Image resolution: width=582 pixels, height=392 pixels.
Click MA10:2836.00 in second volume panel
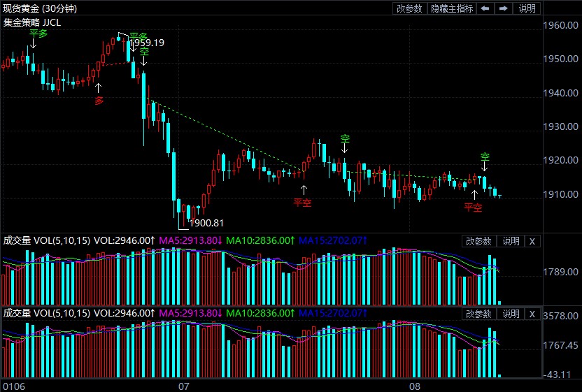(x=260, y=313)
